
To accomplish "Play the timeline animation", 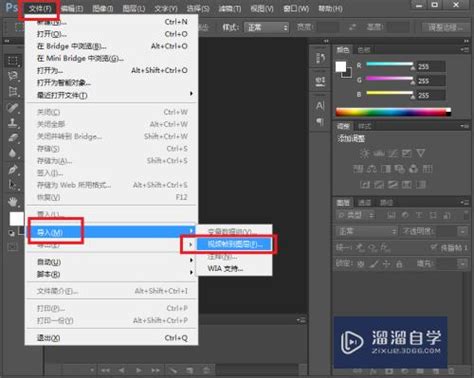I will tap(139, 370).
